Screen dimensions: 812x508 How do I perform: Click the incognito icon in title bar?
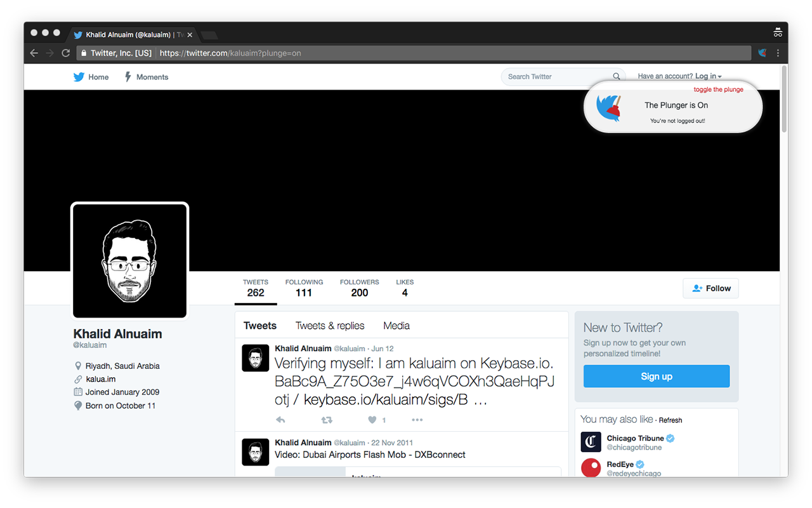(x=778, y=33)
